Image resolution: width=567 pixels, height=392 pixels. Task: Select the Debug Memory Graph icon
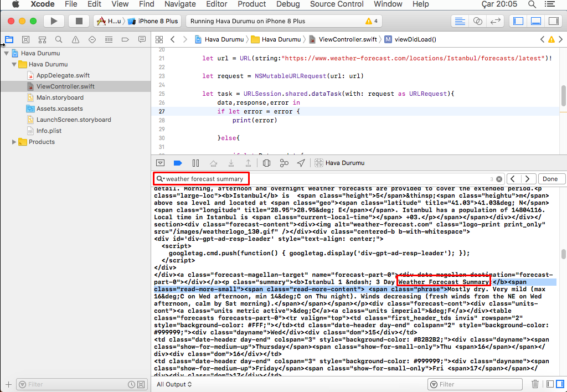[285, 162]
